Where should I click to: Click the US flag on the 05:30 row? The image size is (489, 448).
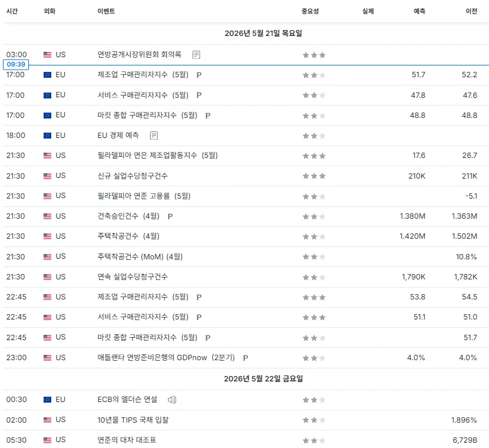click(x=47, y=440)
